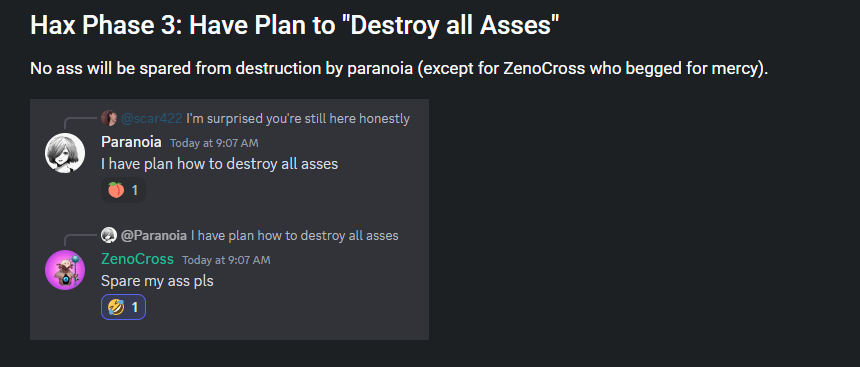
Task: Open the @scar422 mention
Action: coord(151,118)
